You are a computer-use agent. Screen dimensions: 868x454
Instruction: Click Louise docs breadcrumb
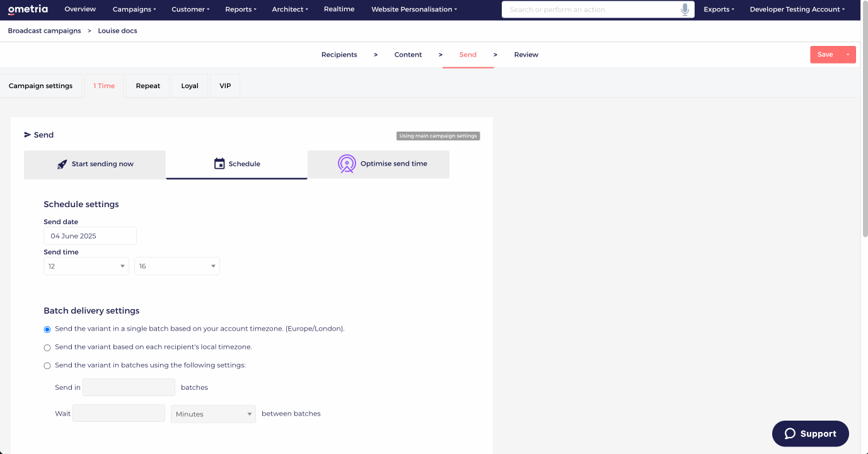pos(117,31)
